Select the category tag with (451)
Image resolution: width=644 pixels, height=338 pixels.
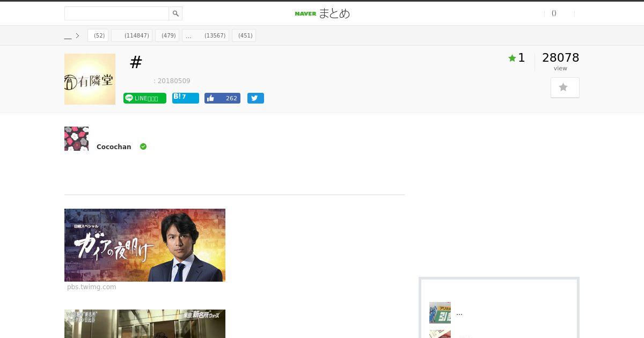coord(244,36)
